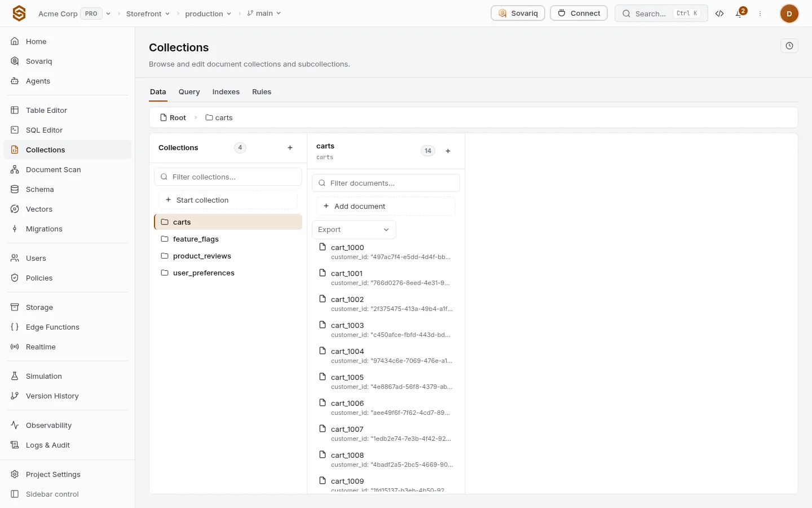Click plus icon beside Collections header
The image size is (812, 508).
point(290,148)
